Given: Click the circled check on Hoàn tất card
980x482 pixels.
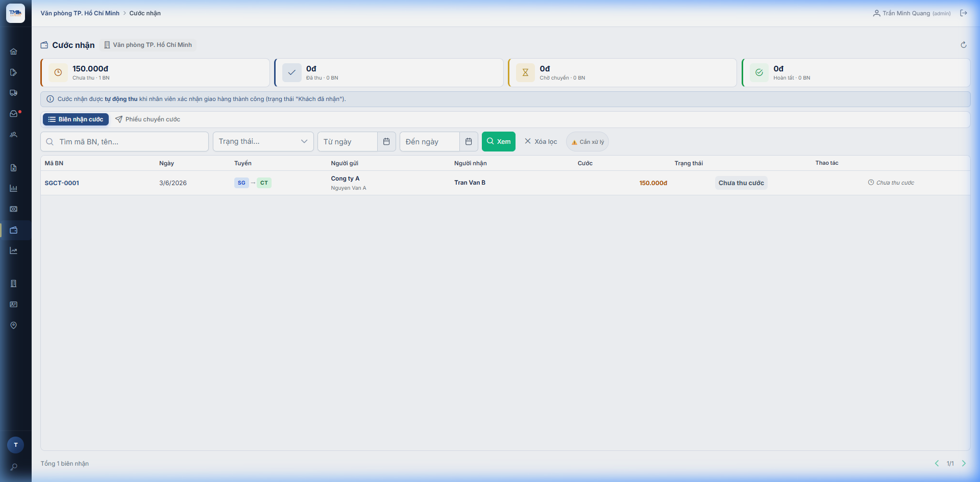Looking at the screenshot, I should 759,72.
